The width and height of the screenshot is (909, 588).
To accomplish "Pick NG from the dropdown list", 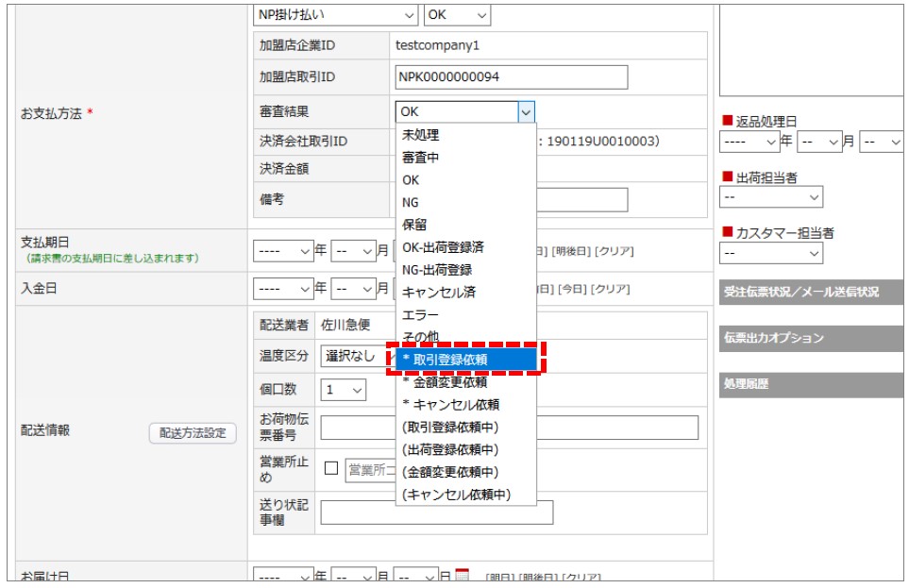I will click(465, 202).
